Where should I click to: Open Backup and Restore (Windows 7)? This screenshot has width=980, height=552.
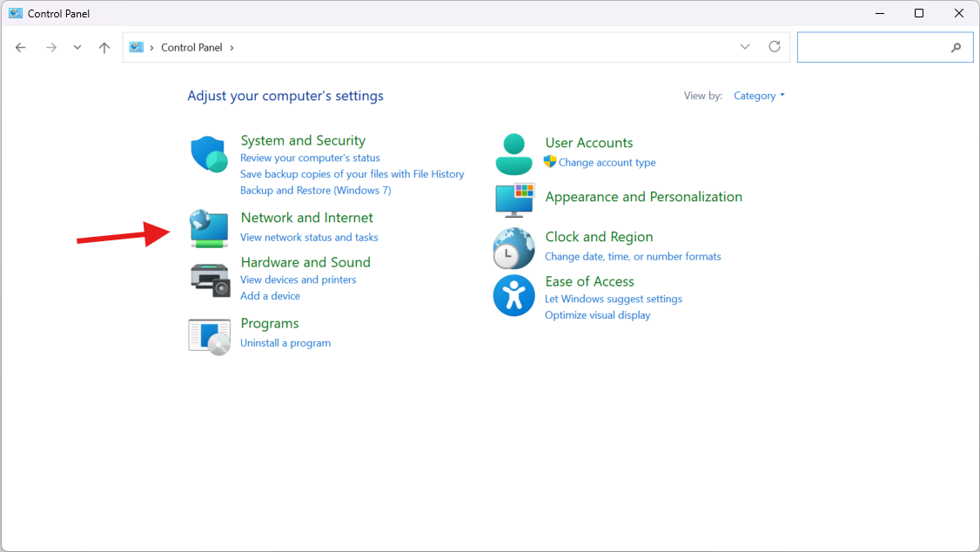coord(316,190)
